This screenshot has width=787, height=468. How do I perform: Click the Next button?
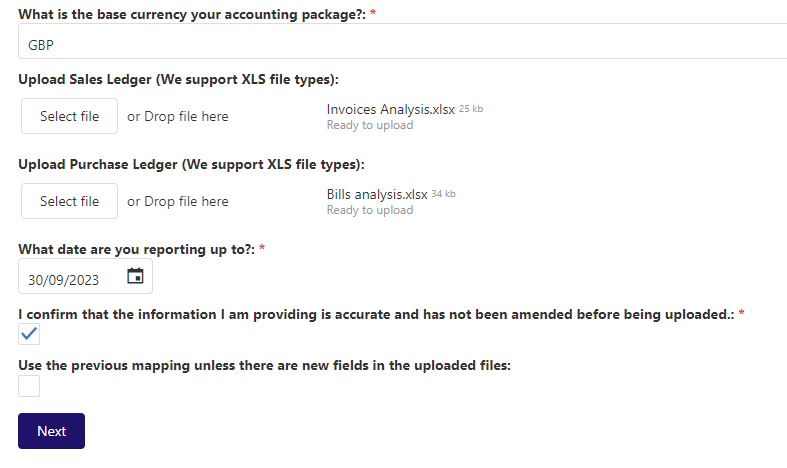[51, 431]
